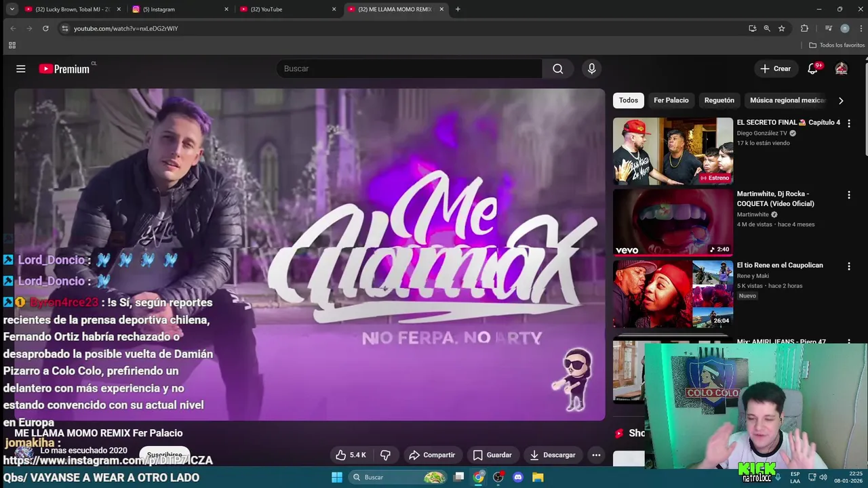Open Task View on the taskbar
Viewport: 868px width, 488px height.
pyautogui.click(x=459, y=477)
